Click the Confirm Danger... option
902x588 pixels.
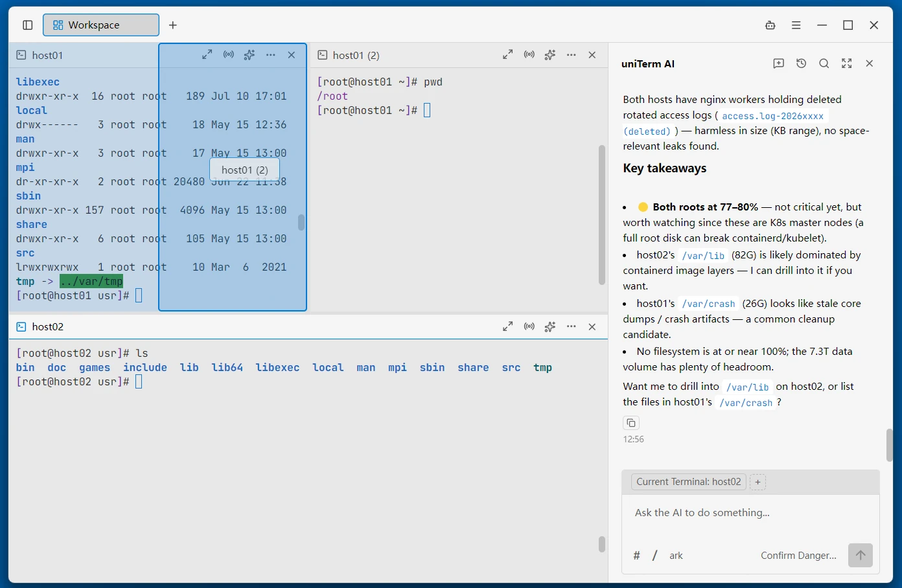pos(798,556)
